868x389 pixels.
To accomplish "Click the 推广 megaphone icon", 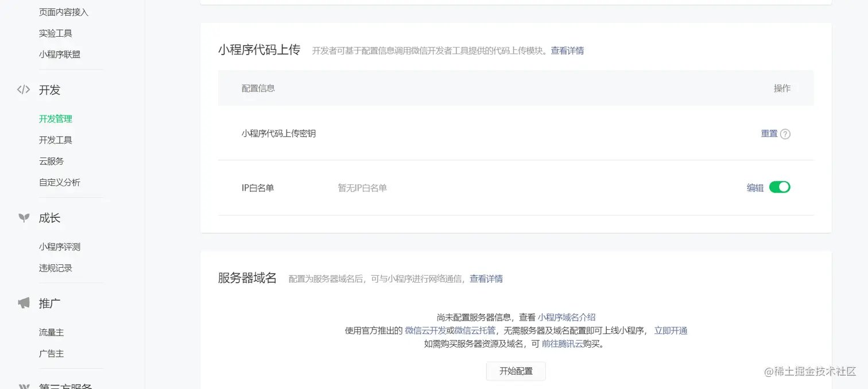I will pyautogui.click(x=24, y=303).
